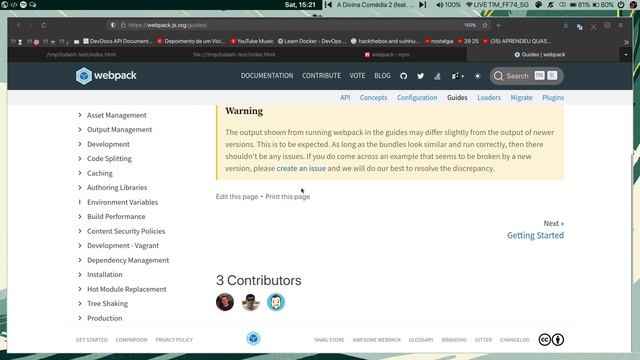This screenshot has height=360, width=640.
Task: Expand the Tree Shaking sidebar chevron
Action: [80, 303]
